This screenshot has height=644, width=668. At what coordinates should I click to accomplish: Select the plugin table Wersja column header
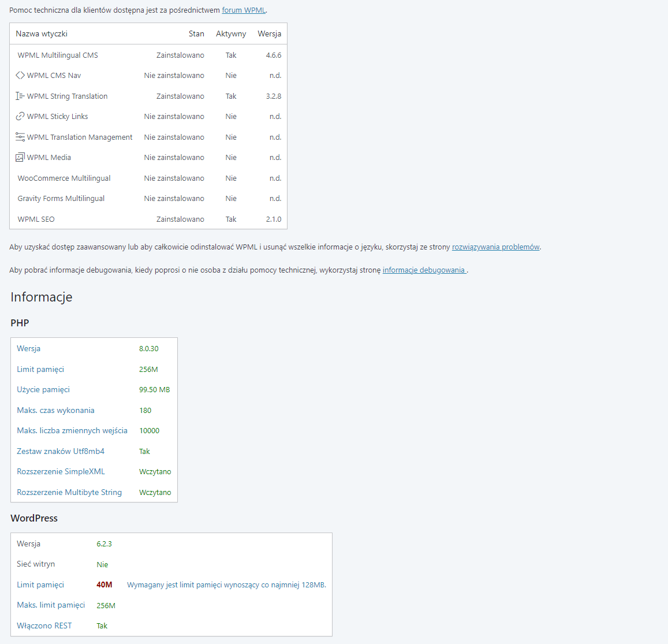(x=269, y=33)
